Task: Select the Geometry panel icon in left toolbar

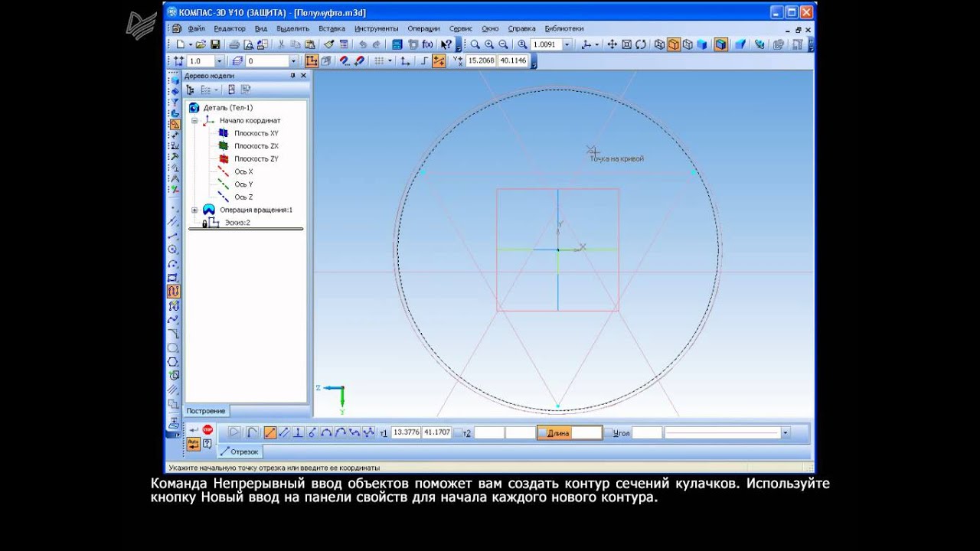Action: coord(175,124)
